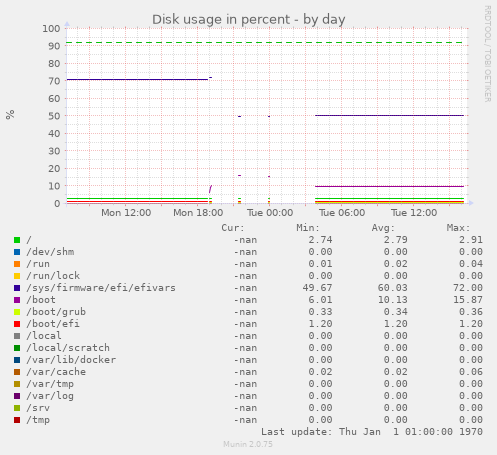
Task: Click the dark red /tmp swatch
Action: pyautogui.click(x=17, y=420)
